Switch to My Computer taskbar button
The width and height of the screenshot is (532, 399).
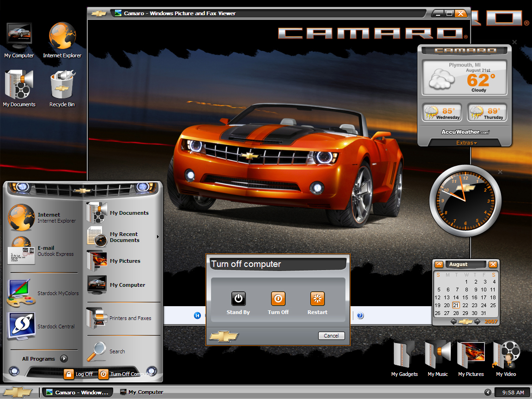(142, 392)
